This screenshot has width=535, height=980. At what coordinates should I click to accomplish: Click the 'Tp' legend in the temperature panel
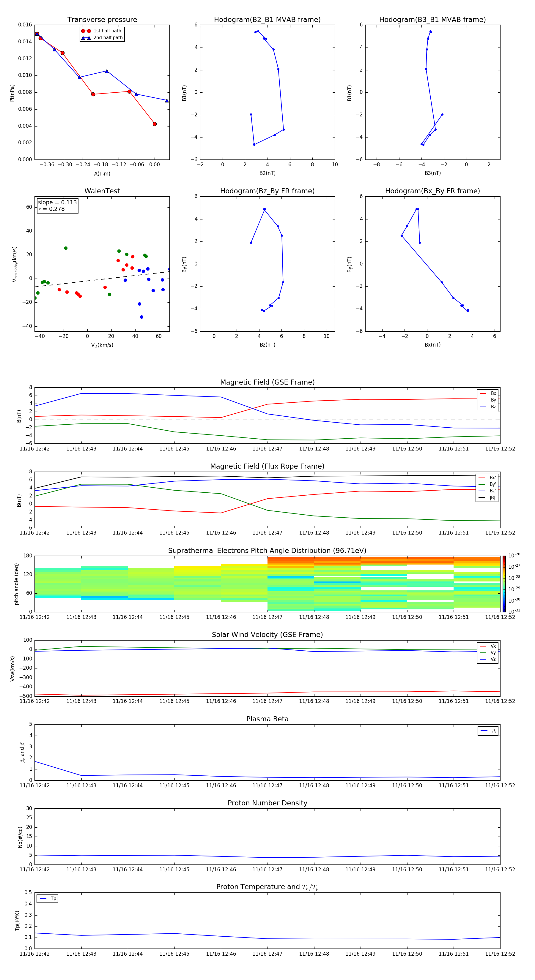pyautogui.click(x=47, y=899)
